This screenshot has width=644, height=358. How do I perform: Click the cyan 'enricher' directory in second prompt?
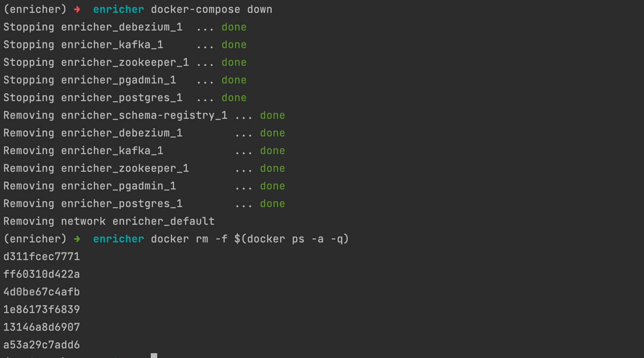[x=119, y=239]
